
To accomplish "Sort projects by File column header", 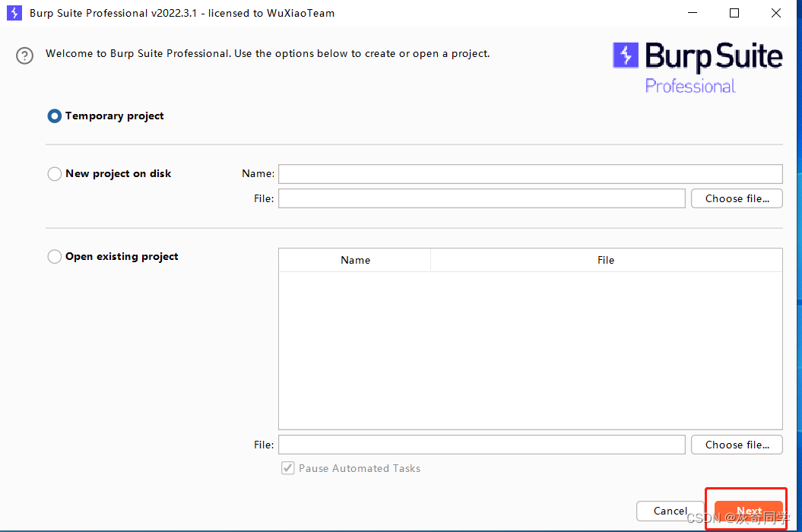I will (606, 260).
